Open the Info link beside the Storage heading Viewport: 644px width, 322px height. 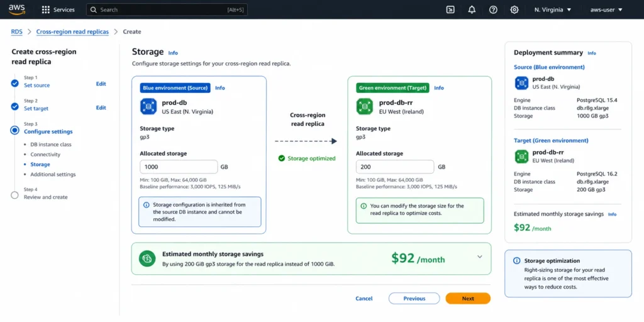(173, 53)
